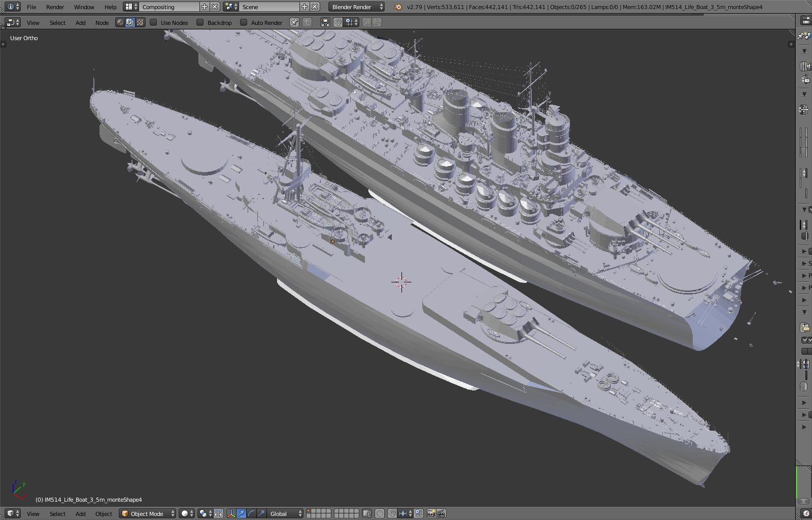Toggle the Backdrop checkbox

(x=200, y=22)
